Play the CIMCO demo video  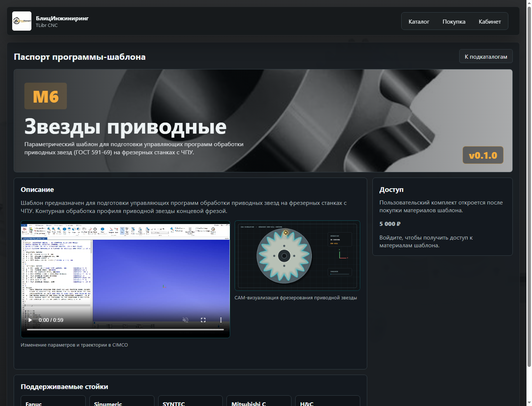coord(30,320)
